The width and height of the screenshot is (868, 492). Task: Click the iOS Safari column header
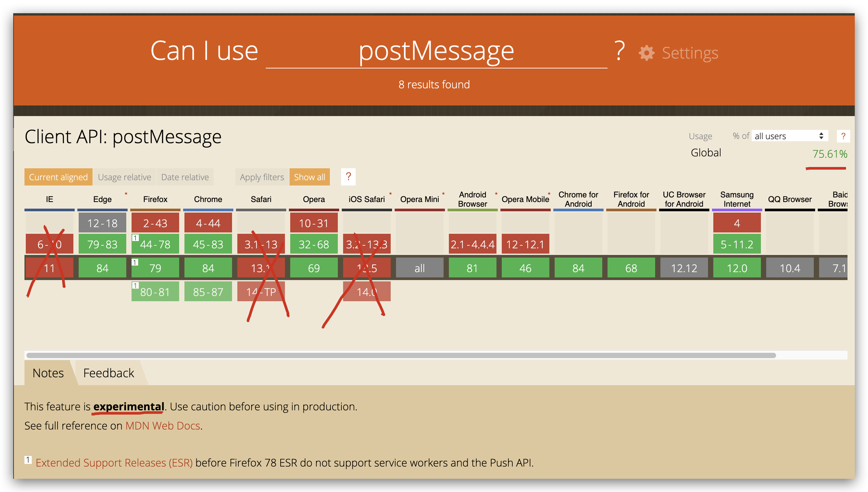click(x=367, y=199)
